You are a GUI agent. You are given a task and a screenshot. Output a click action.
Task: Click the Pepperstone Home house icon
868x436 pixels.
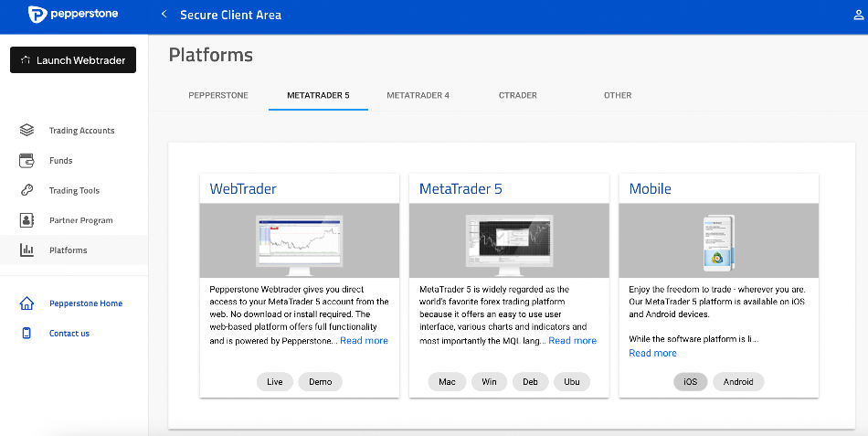coord(26,303)
